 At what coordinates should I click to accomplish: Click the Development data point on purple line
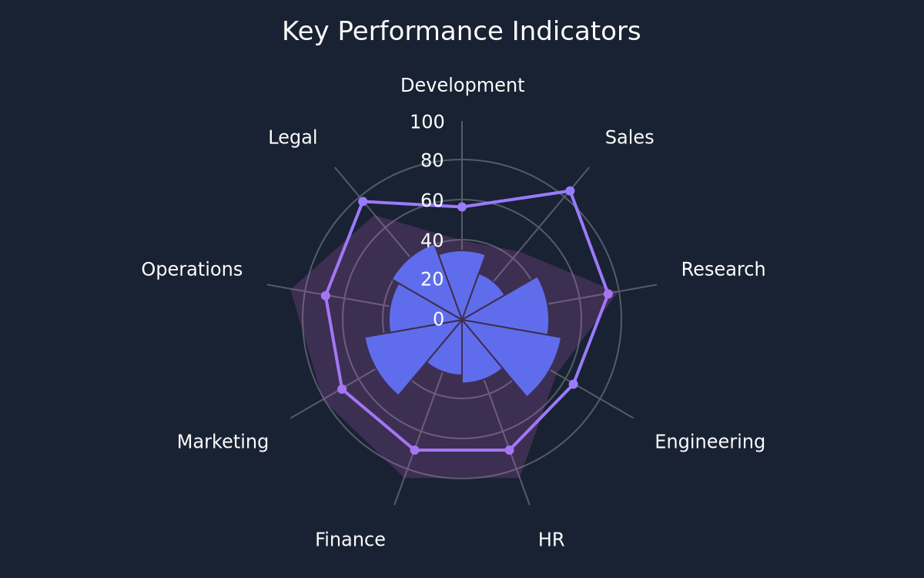click(x=462, y=207)
